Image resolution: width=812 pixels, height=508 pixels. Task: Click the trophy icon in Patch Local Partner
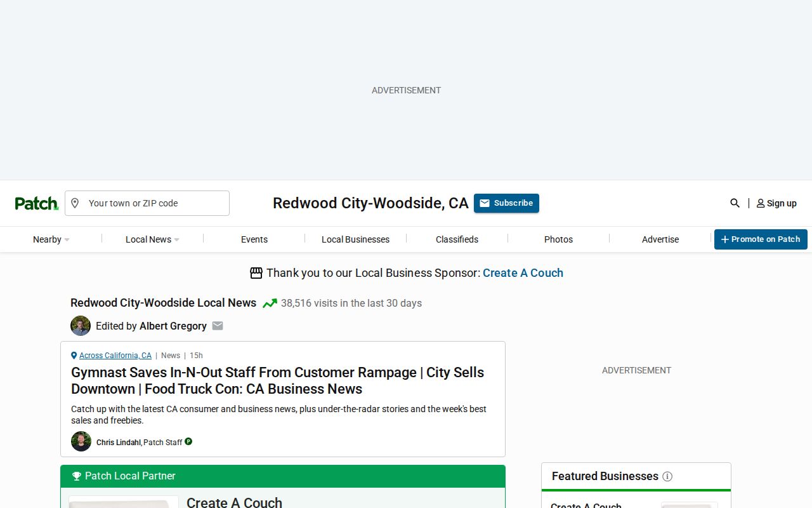click(77, 476)
